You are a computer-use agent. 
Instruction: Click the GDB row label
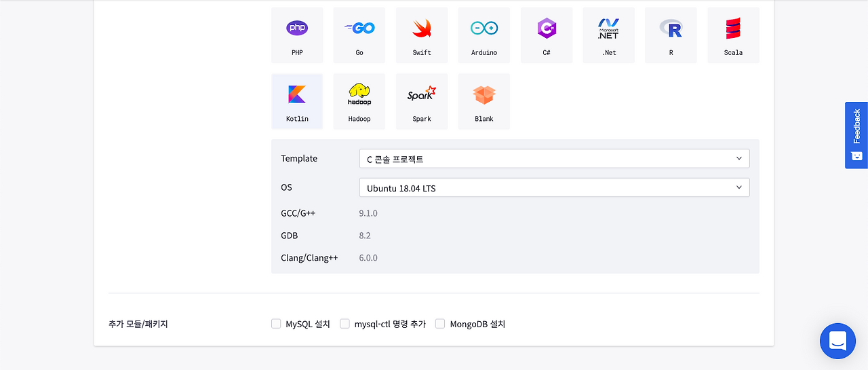point(290,236)
